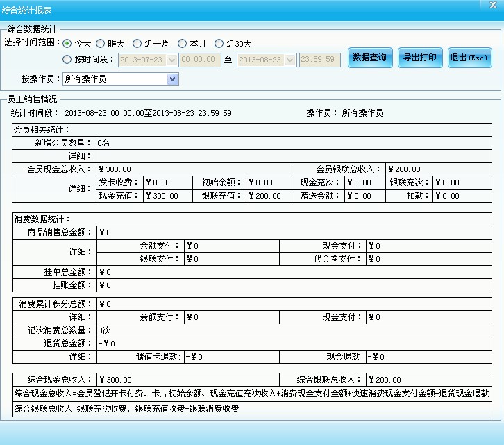The width and height of the screenshot is (504, 445).
Task: Click the end time 23:59:59 field
Action: tap(320, 60)
